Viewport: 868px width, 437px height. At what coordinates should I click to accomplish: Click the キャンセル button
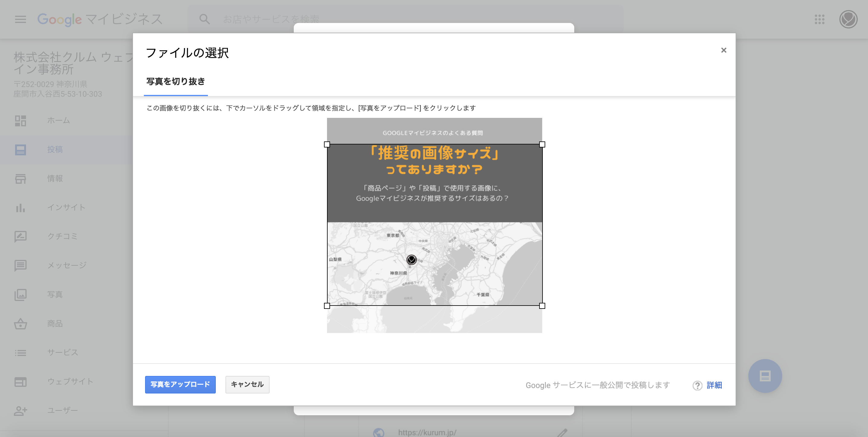247,384
